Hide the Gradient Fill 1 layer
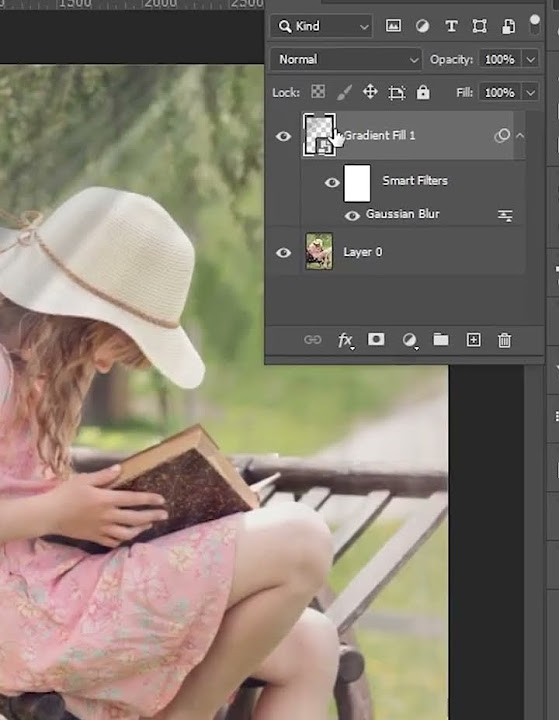Viewport: 559px width, 720px height. click(x=283, y=136)
